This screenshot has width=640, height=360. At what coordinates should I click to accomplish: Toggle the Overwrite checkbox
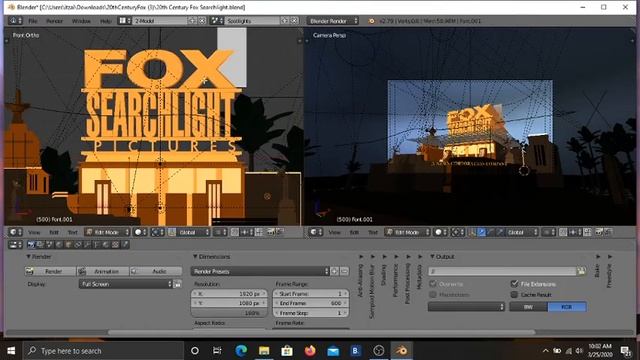point(433,284)
